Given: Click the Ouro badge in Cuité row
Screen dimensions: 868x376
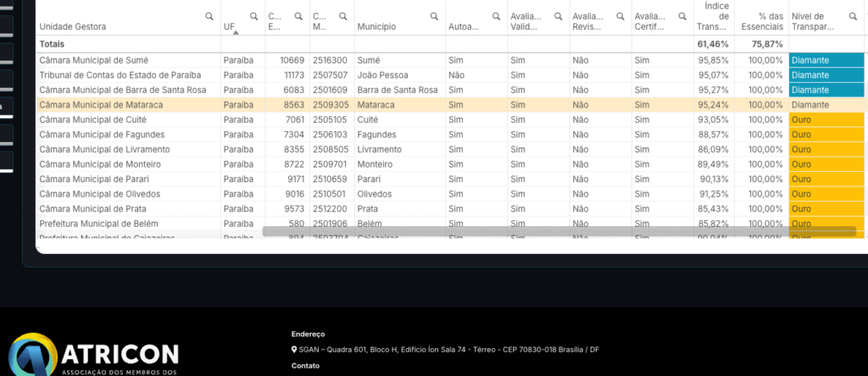Looking at the screenshot, I should point(826,120).
